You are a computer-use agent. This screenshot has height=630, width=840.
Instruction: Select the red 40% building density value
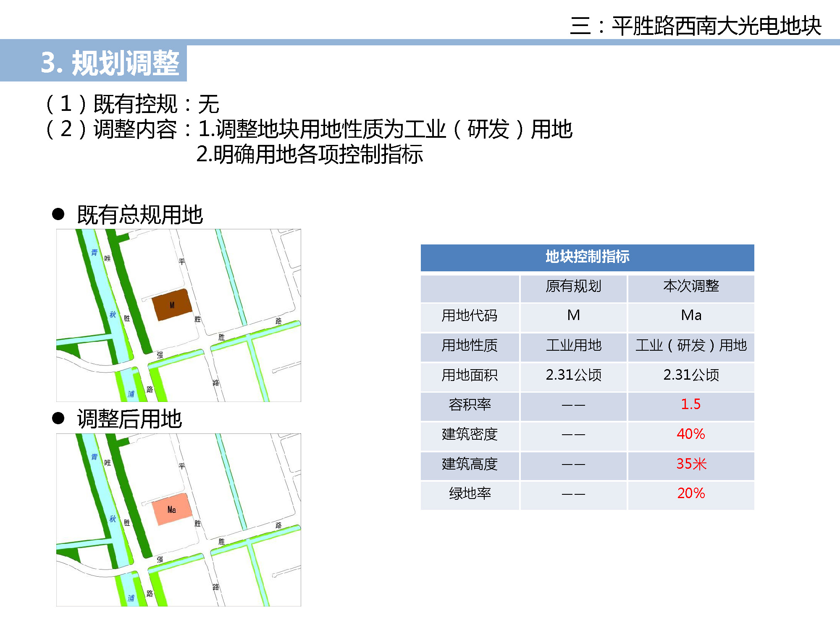pyautogui.click(x=691, y=434)
